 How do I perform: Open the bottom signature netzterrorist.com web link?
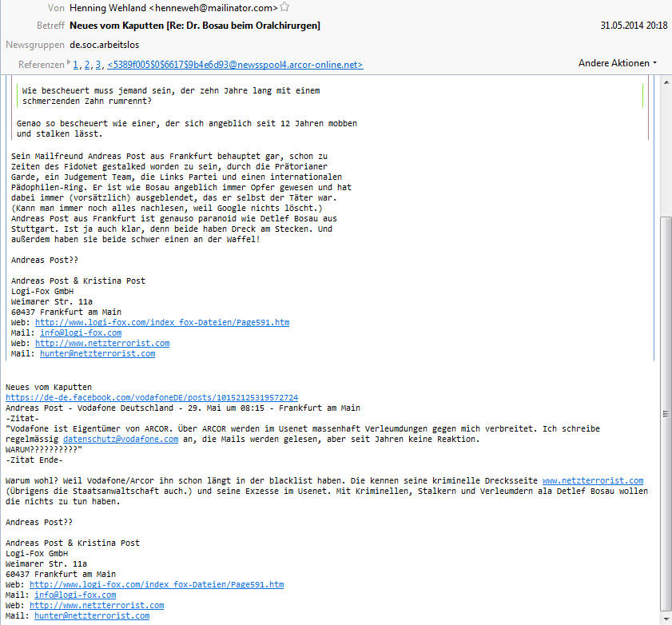tap(97, 605)
